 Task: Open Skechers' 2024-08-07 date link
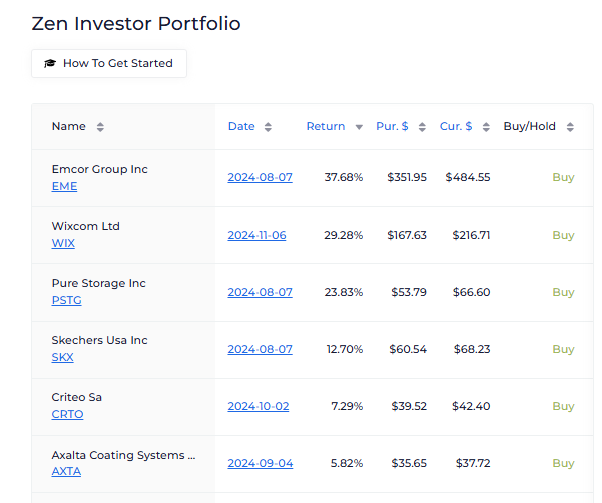click(x=260, y=349)
